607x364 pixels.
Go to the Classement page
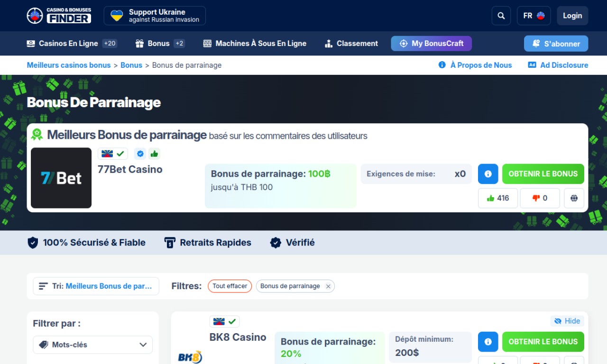351,44
